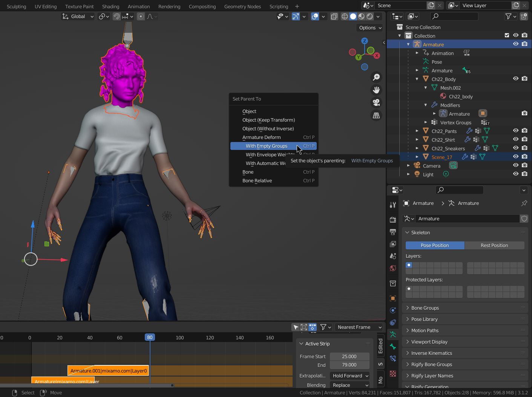The image size is (532, 397).
Task: Open the Render properties tab
Action: tap(393, 220)
